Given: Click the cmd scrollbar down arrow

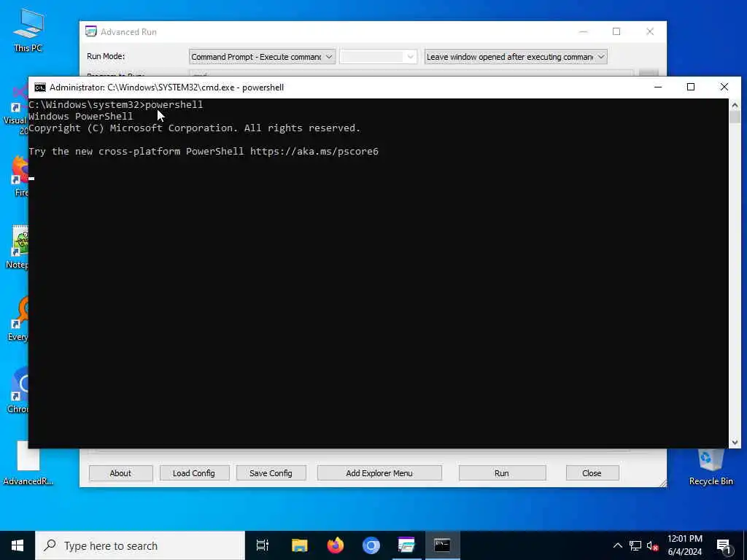Looking at the screenshot, I should click(x=735, y=443).
